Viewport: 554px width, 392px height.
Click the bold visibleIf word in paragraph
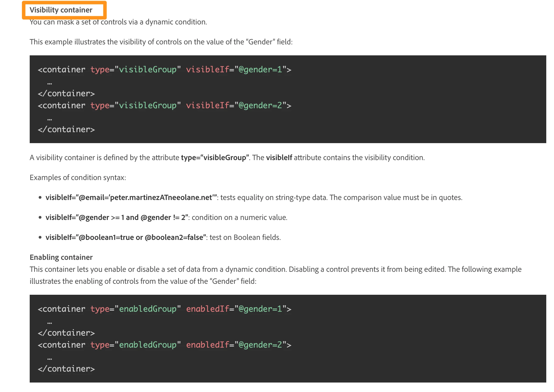(x=279, y=158)
